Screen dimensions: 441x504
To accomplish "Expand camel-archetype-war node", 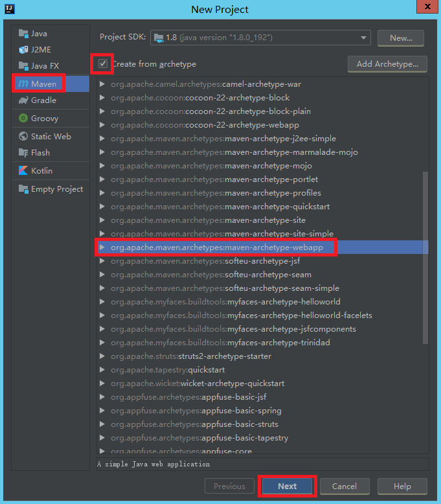I will pos(102,84).
